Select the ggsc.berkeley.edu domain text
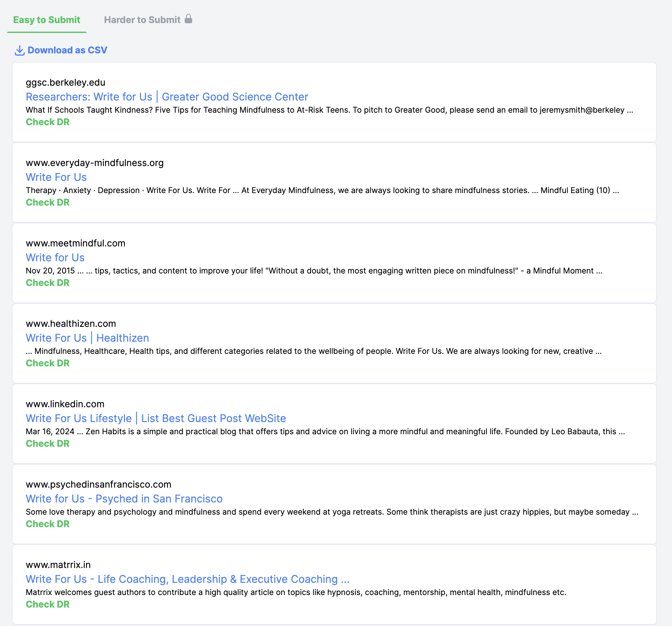This screenshot has height=626, width=672. click(66, 82)
